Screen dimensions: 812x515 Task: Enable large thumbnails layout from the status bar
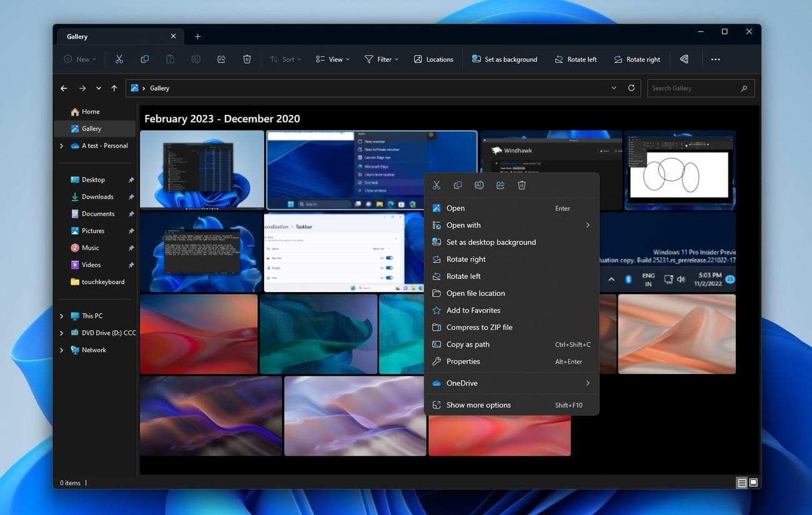(753, 482)
